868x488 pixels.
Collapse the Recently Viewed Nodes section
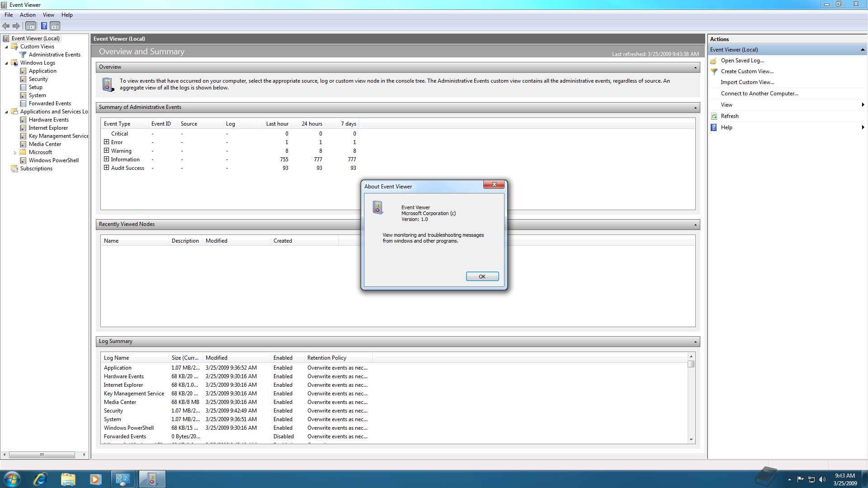pos(695,225)
